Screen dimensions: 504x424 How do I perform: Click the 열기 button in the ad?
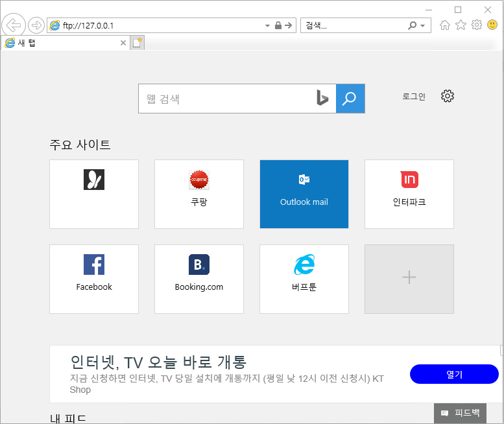tap(454, 374)
